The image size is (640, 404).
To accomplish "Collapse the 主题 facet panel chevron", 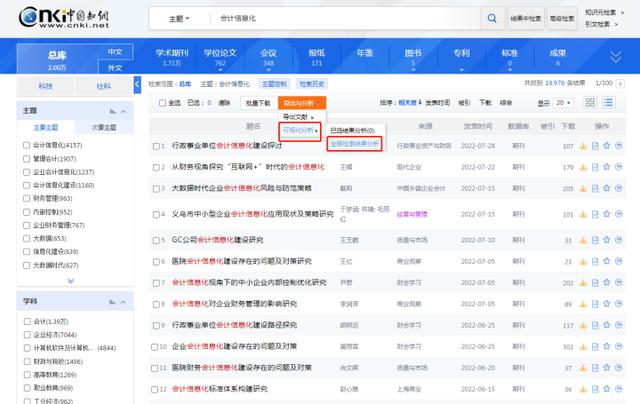I will pyautogui.click(x=124, y=111).
